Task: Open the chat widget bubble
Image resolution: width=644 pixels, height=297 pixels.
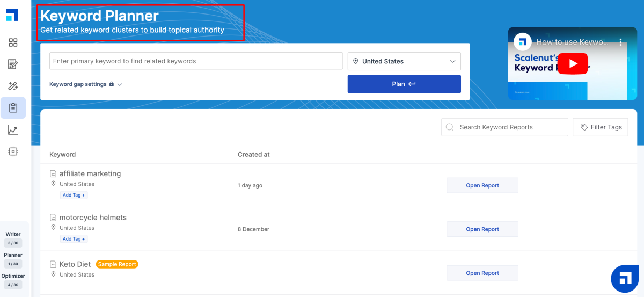Action: (625, 279)
